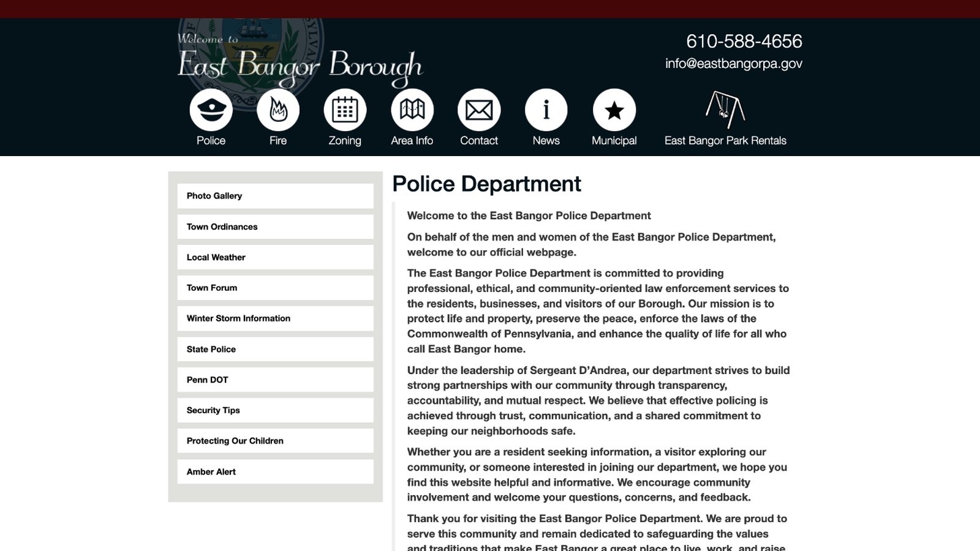Click the Police text label in navigation
This screenshot has width=980, height=551.
coord(211,140)
